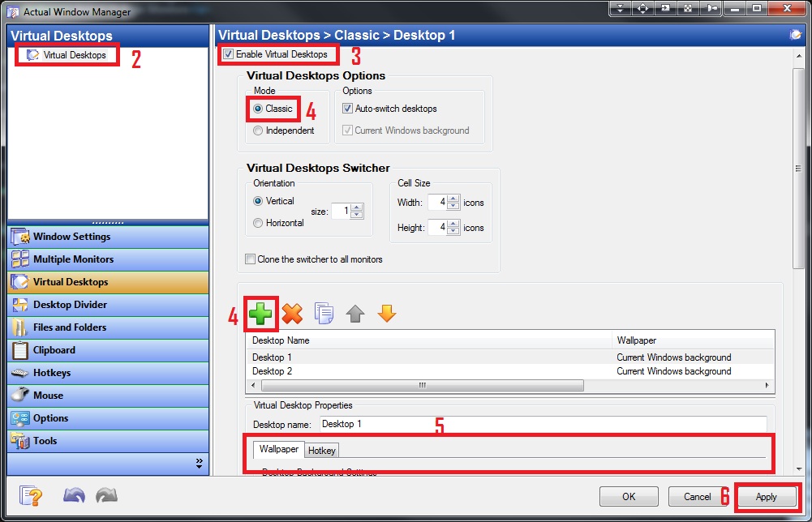812x522 pixels.
Task: Select Desktop 2 row in list
Action: pos(510,371)
